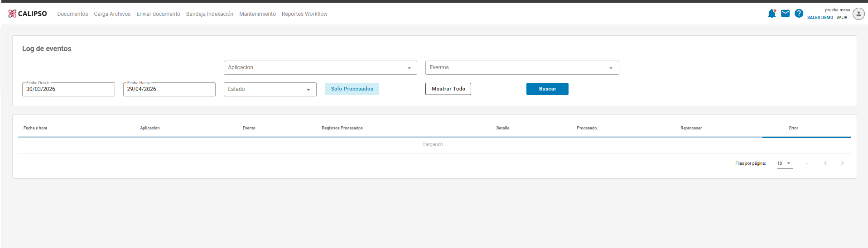The image size is (868, 248).
Task: Change rows per page dropdown
Action: tap(785, 163)
